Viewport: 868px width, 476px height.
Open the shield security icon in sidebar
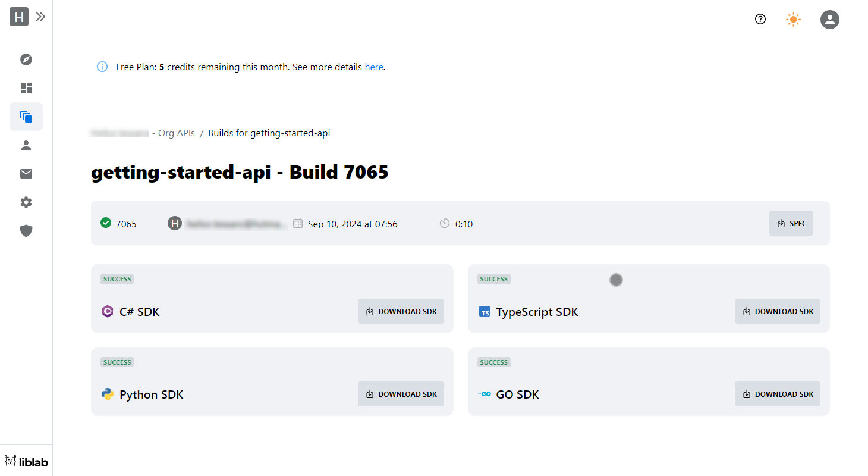point(26,231)
